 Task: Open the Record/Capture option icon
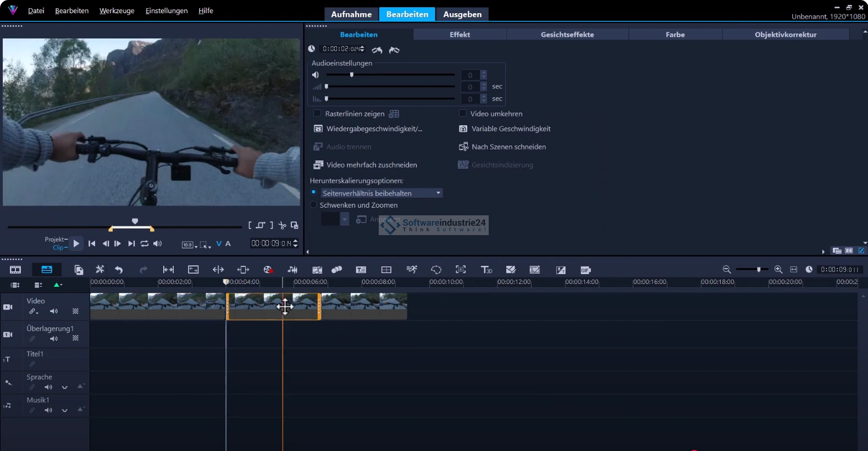click(268, 270)
